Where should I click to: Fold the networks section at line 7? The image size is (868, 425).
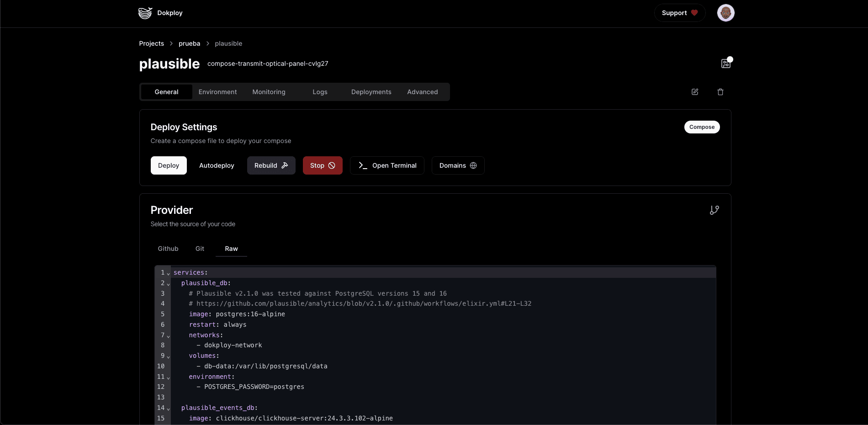[168, 336]
